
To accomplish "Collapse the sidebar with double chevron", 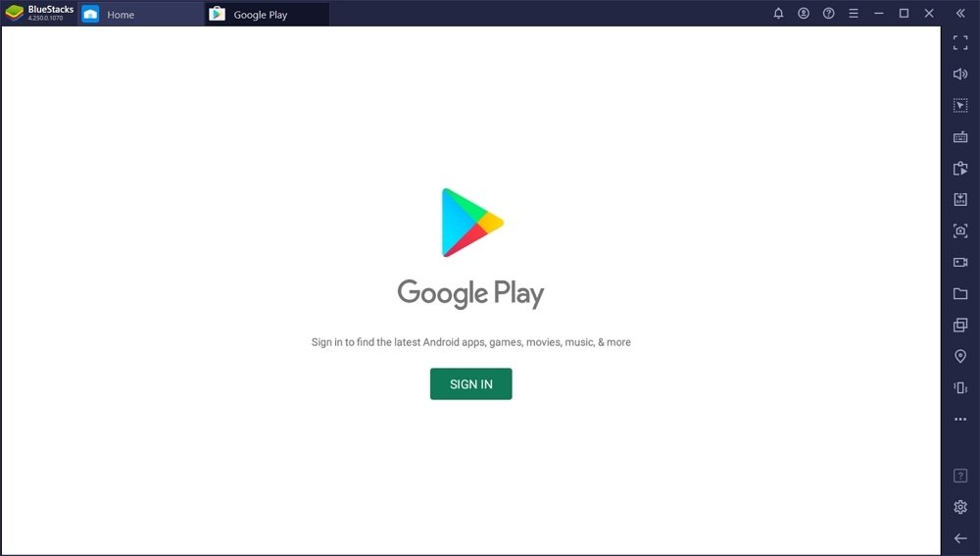I will pyautogui.click(x=960, y=13).
